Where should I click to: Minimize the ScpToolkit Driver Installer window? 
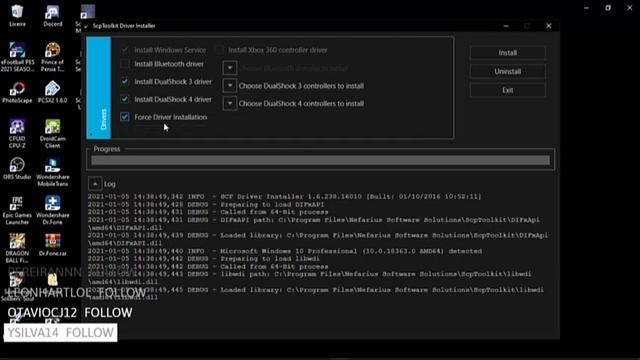click(506, 26)
